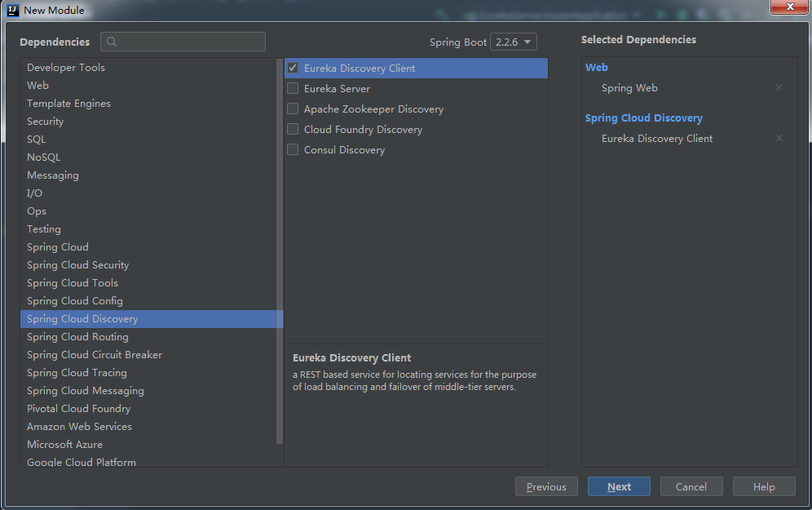Click Eureka Discovery Client in Selected Dependencies

(x=656, y=139)
